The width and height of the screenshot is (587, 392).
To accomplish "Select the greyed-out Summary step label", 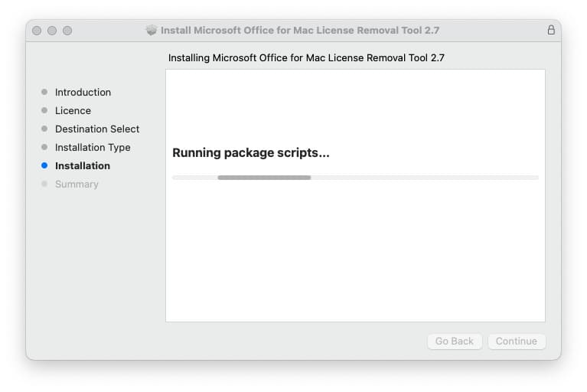I will pos(77,184).
